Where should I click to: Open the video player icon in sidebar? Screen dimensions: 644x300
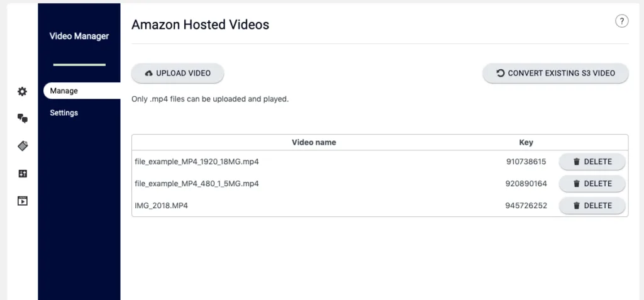point(23,201)
